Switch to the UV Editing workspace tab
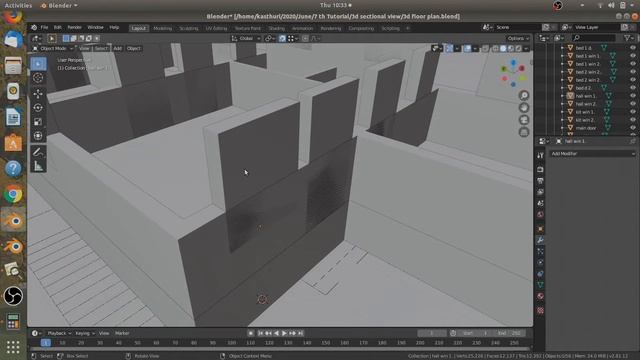 click(x=216, y=28)
